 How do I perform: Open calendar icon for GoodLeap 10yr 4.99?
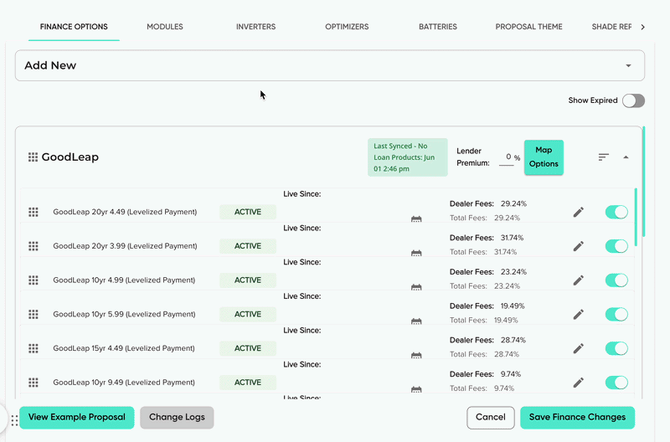416,287
